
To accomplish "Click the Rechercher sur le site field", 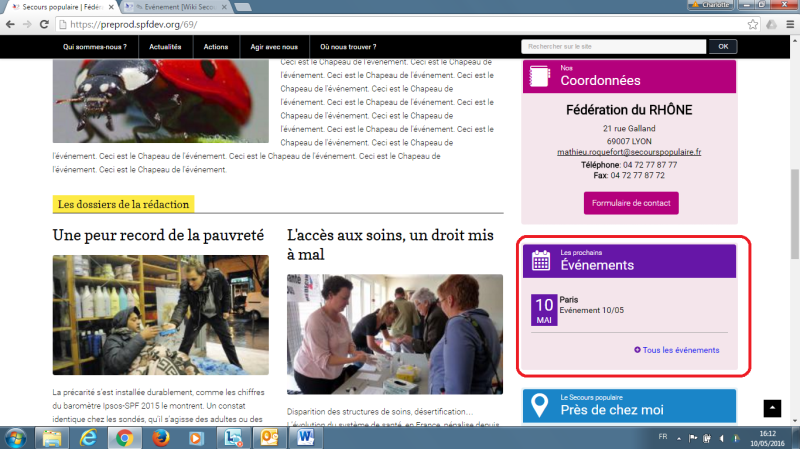I will click(x=614, y=46).
